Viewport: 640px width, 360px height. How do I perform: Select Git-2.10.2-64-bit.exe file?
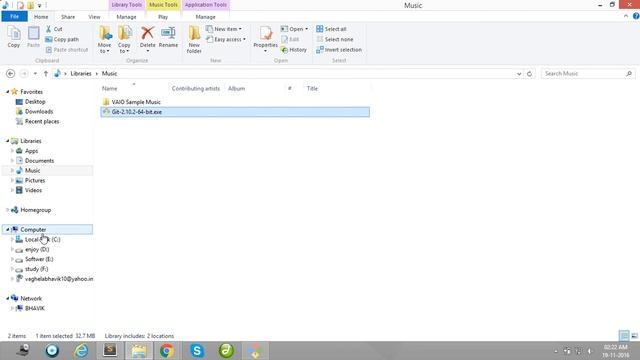(x=235, y=112)
